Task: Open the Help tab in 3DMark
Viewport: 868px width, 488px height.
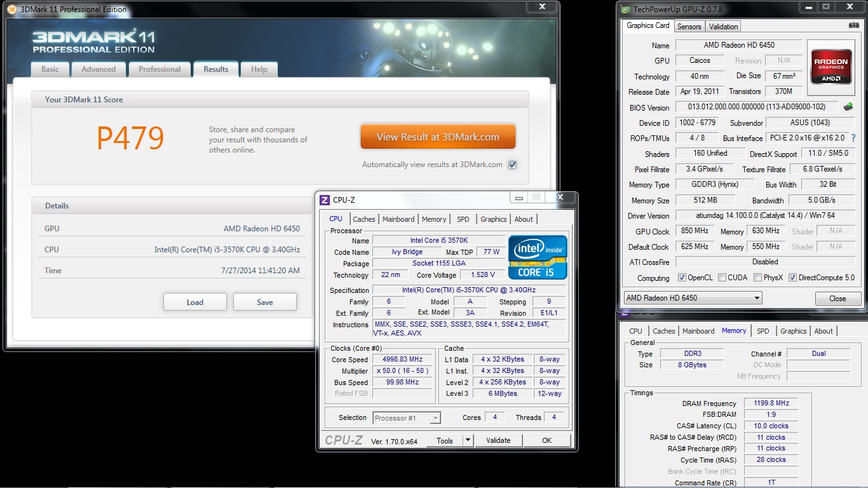Action: 259,69
